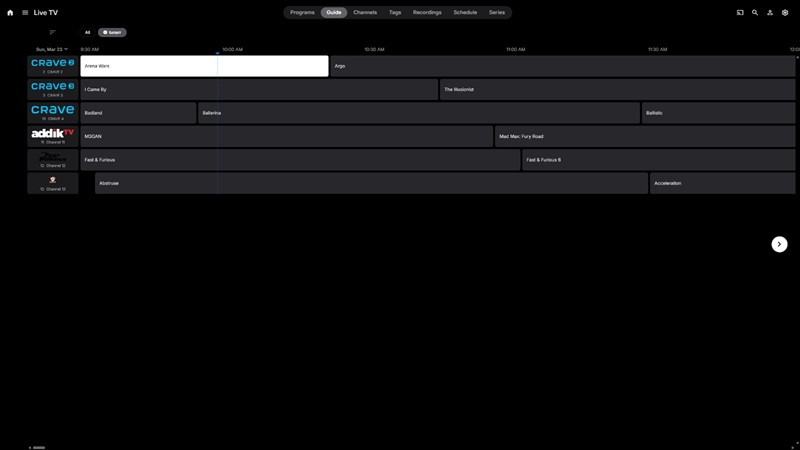Open the Fast & Furious program

tap(300, 160)
